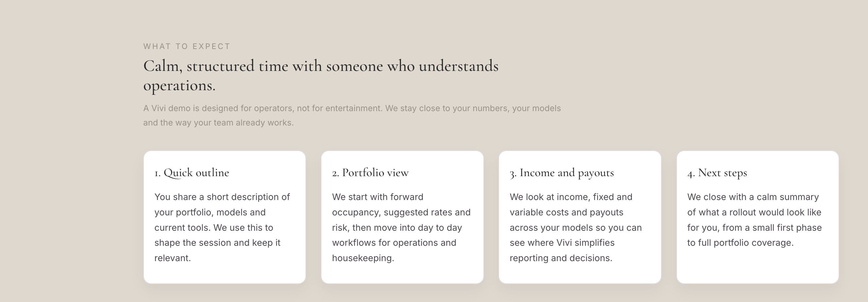The height and width of the screenshot is (302, 868).
Task: Select the "Quick outline" card title
Action: pyautogui.click(x=196, y=173)
